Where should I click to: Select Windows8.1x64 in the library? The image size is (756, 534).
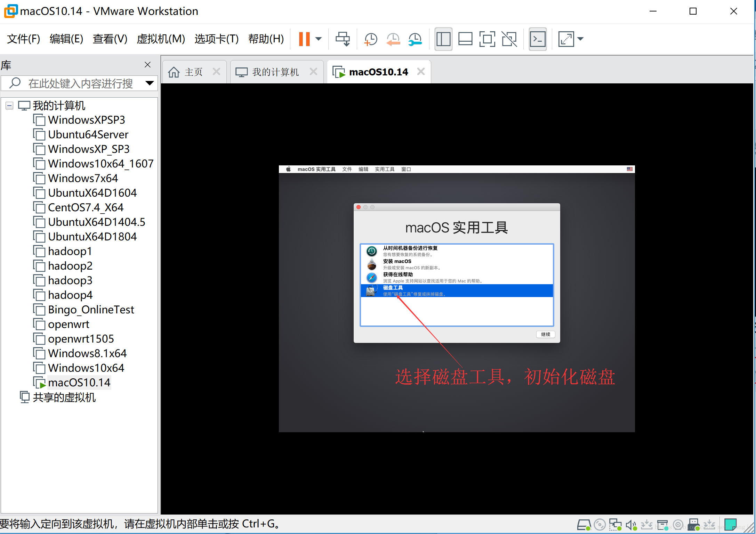pos(87,353)
